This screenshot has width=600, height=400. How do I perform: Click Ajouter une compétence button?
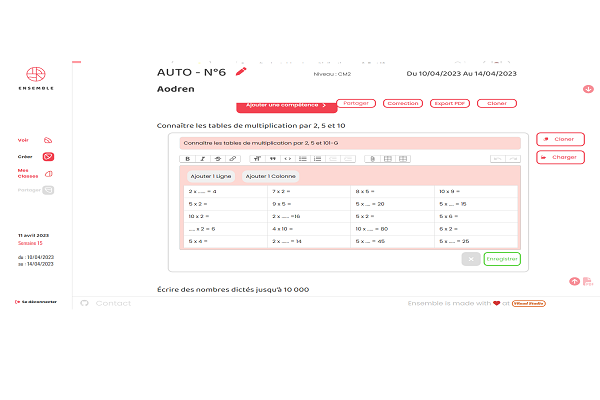point(287,106)
